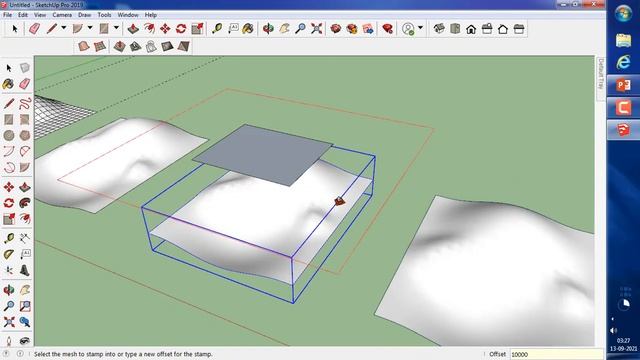This screenshot has width=640, height=360.
Task: Click the signed-in user account icon
Action: coord(408,29)
